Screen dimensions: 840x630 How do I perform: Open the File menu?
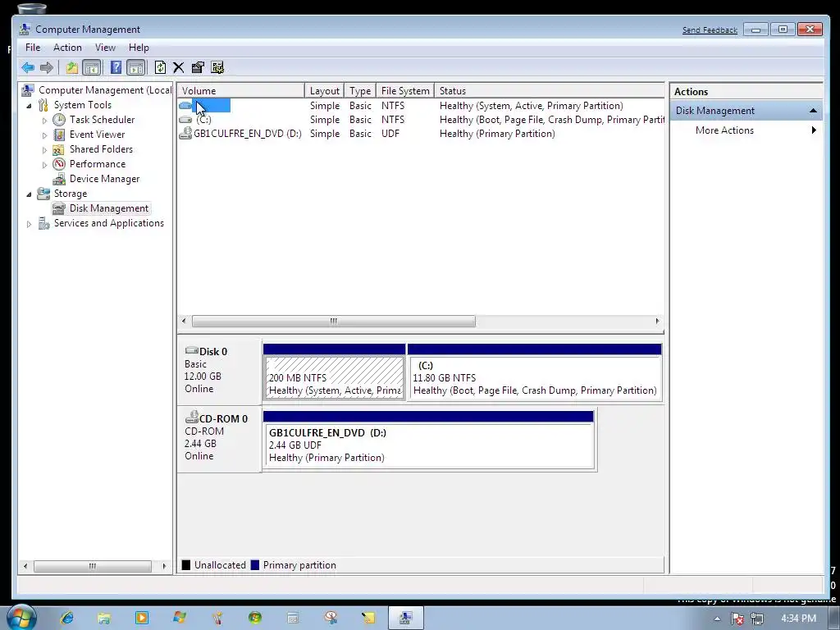click(33, 48)
